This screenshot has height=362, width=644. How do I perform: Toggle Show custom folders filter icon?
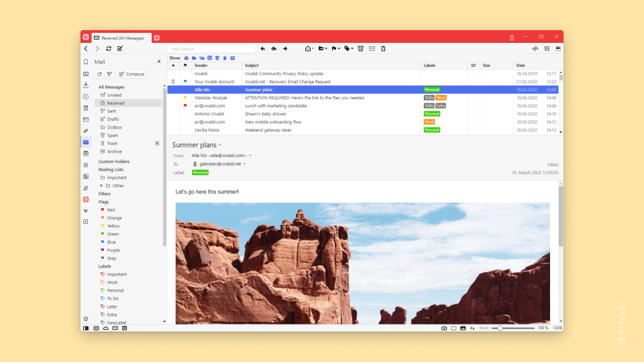pos(194,58)
